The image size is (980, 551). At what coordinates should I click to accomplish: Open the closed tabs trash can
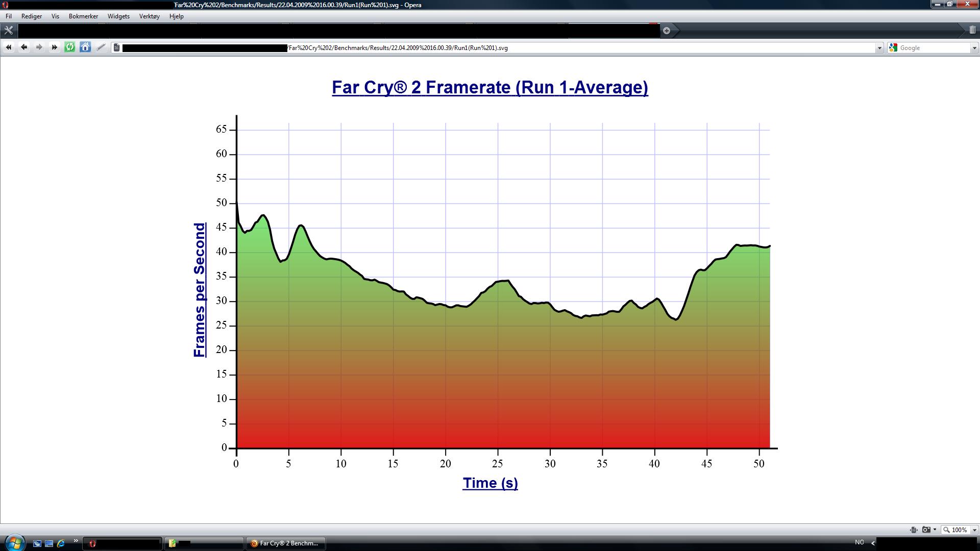[x=972, y=30]
